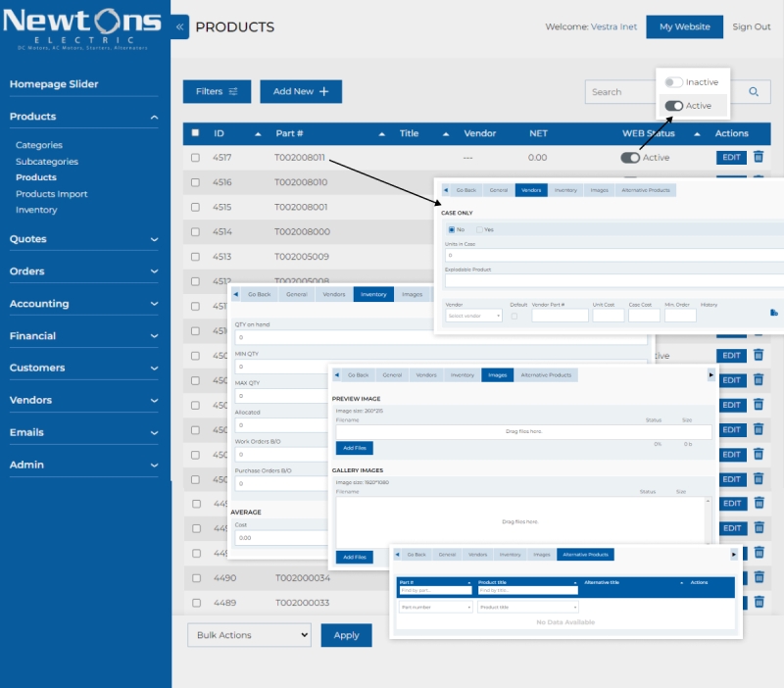Go to Categories in sidebar
This screenshot has width=784, height=688.
tap(39, 145)
